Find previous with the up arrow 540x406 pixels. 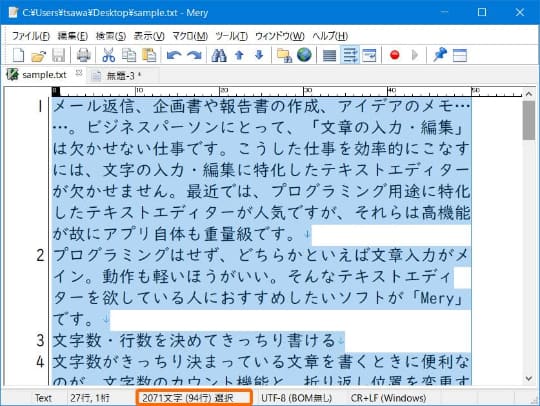(239, 55)
